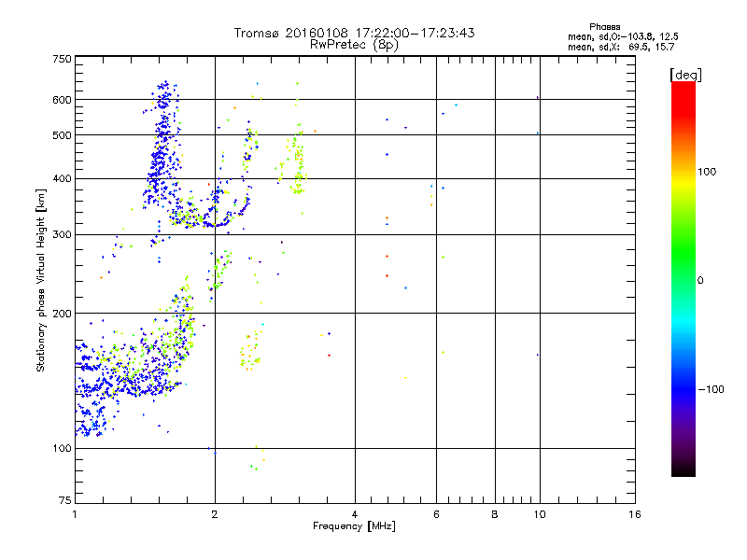This screenshot has height=560, width=747.
Task: Click the plot title 'Tromsø 20160108 17:22:00-17:23:43'
Action: point(354,33)
